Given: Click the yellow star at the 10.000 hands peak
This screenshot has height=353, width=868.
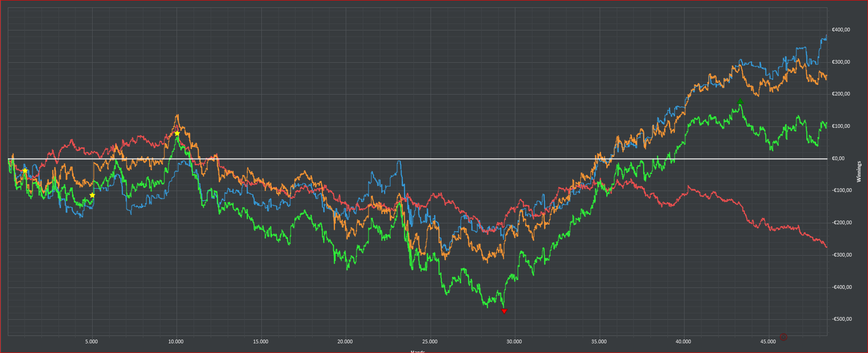Looking at the screenshot, I should 177,133.
